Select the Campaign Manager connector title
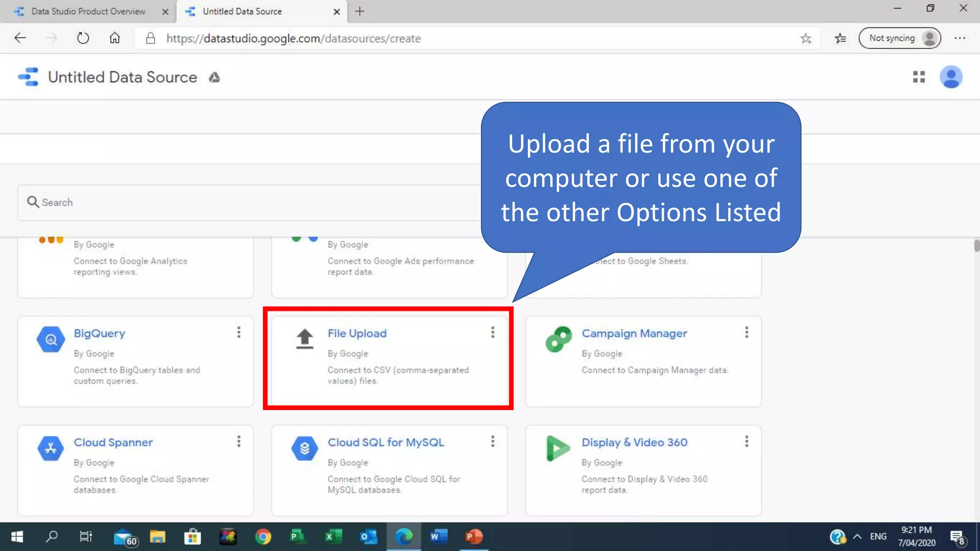 [635, 333]
